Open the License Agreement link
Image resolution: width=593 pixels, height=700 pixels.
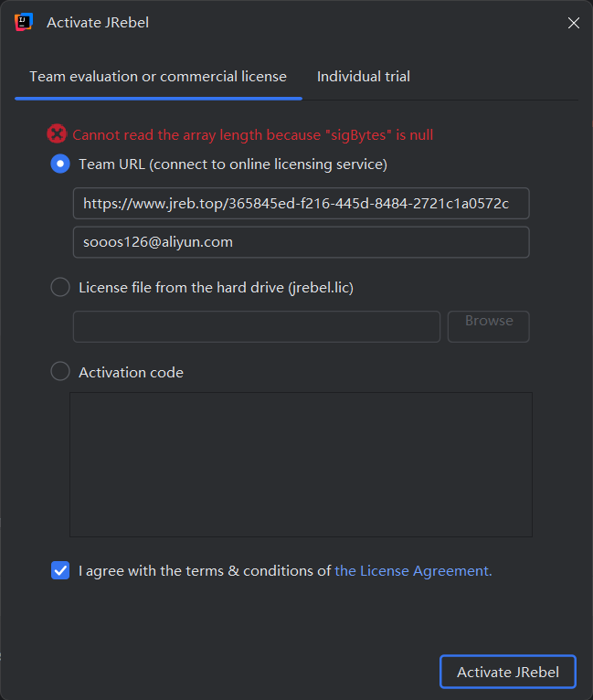click(413, 570)
